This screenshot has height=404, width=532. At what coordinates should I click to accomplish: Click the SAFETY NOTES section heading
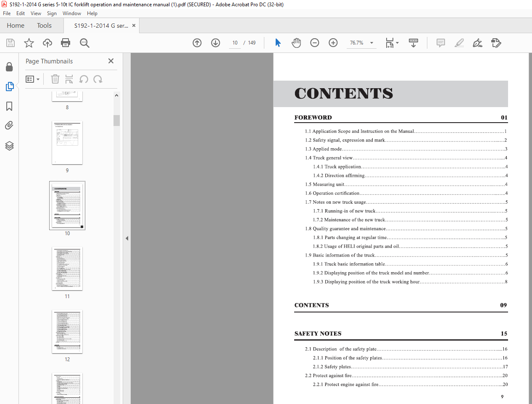[318, 334]
